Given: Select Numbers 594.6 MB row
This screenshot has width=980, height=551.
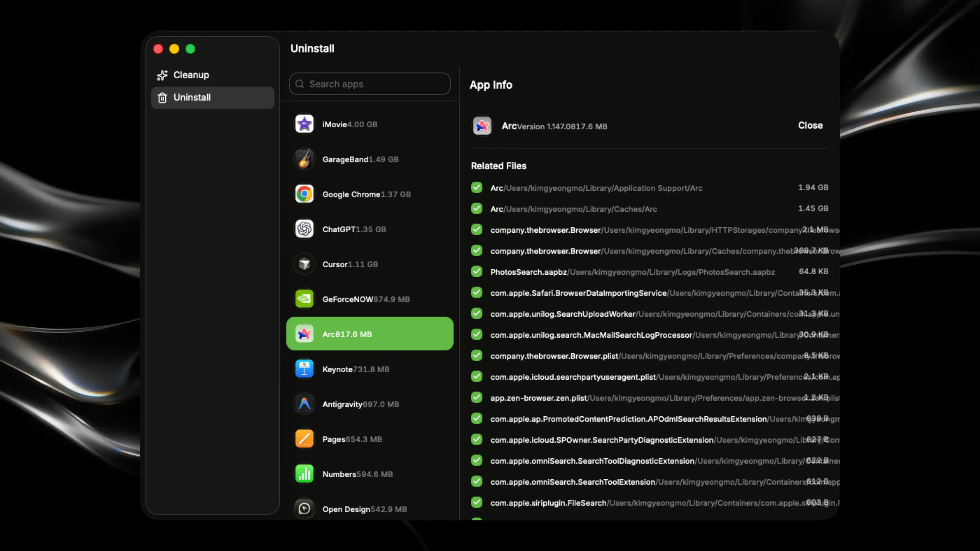Looking at the screenshot, I should [x=370, y=474].
